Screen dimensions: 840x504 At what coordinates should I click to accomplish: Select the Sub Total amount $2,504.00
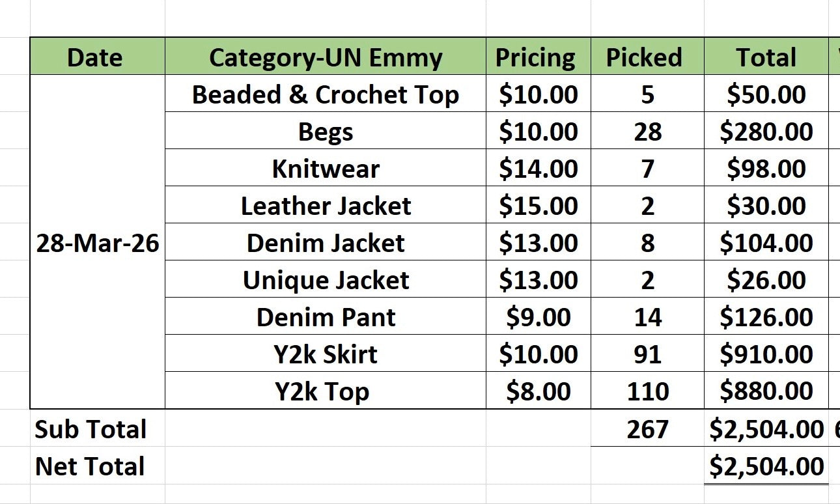pyautogui.click(x=766, y=428)
